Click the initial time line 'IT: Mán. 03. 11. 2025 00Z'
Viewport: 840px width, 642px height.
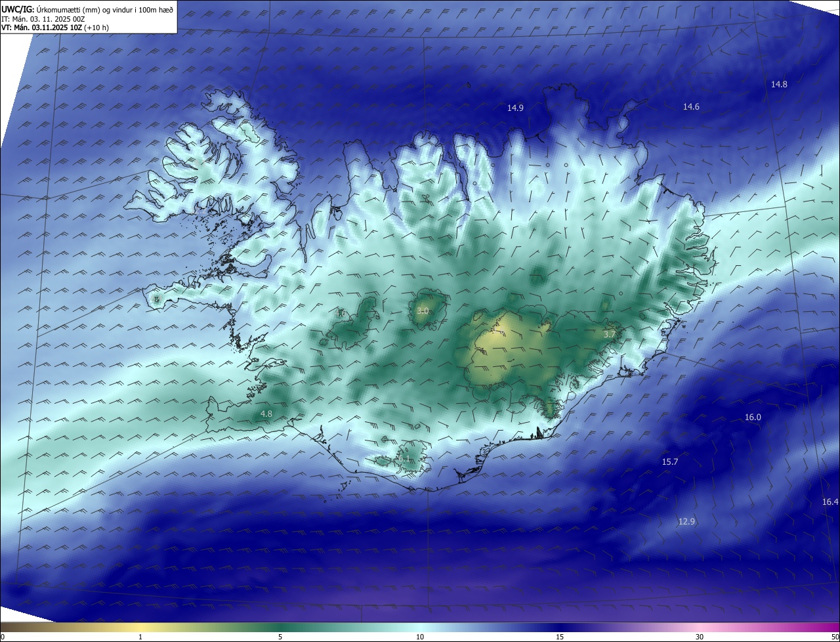point(43,19)
